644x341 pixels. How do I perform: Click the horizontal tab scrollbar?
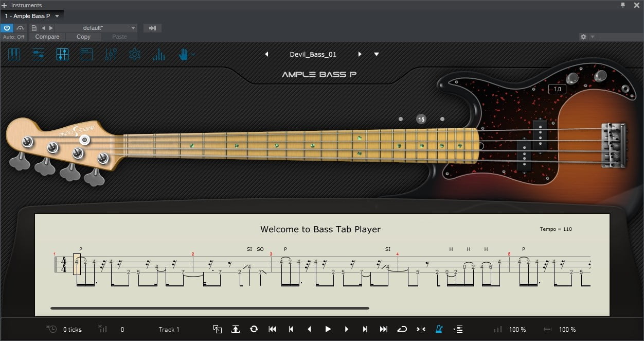click(x=210, y=308)
